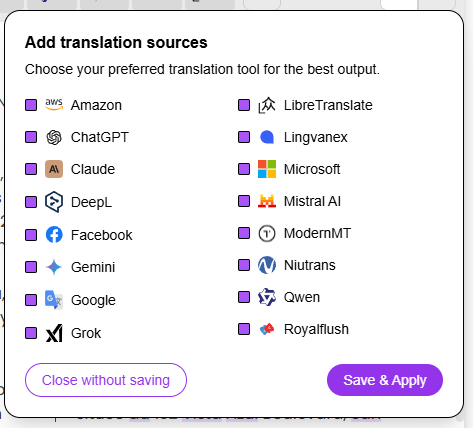Click the DeepL hexagon logo icon
Image resolution: width=473 pixels, height=428 pixels.
pyautogui.click(x=54, y=202)
